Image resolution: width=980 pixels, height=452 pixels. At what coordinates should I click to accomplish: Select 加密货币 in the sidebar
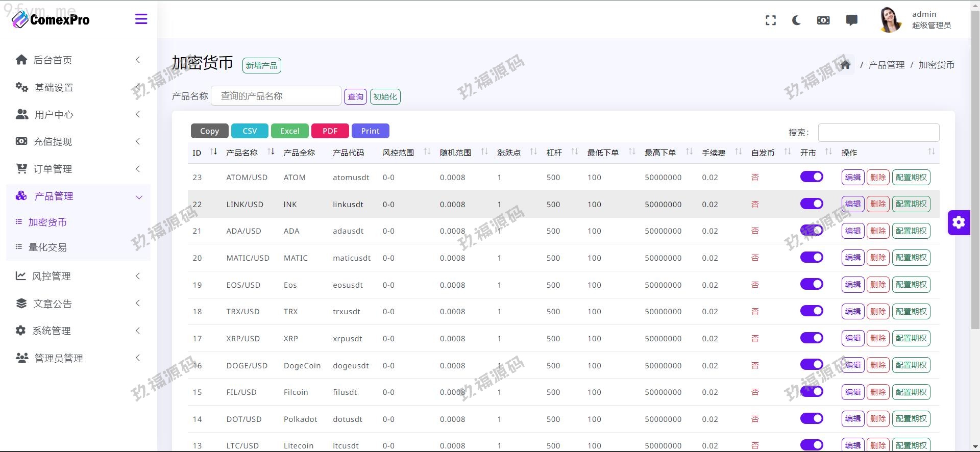click(x=47, y=222)
